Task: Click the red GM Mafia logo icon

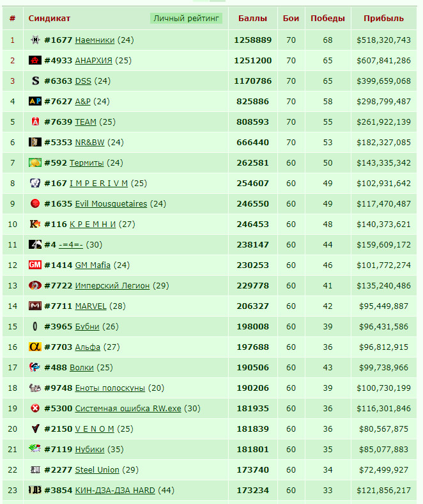Action: pos(35,265)
